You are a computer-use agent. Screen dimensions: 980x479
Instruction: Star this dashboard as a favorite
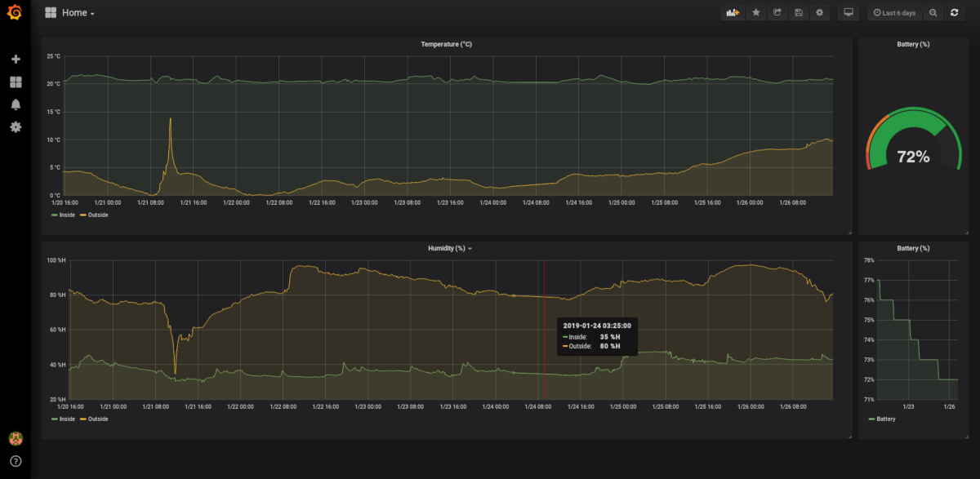[756, 13]
